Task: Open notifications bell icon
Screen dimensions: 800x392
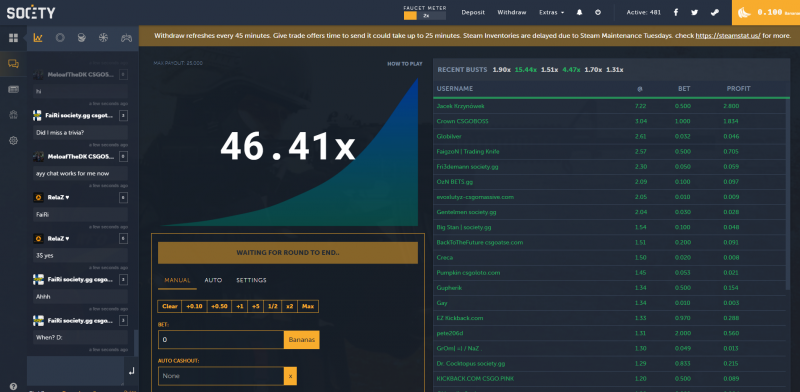Action: point(579,12)
